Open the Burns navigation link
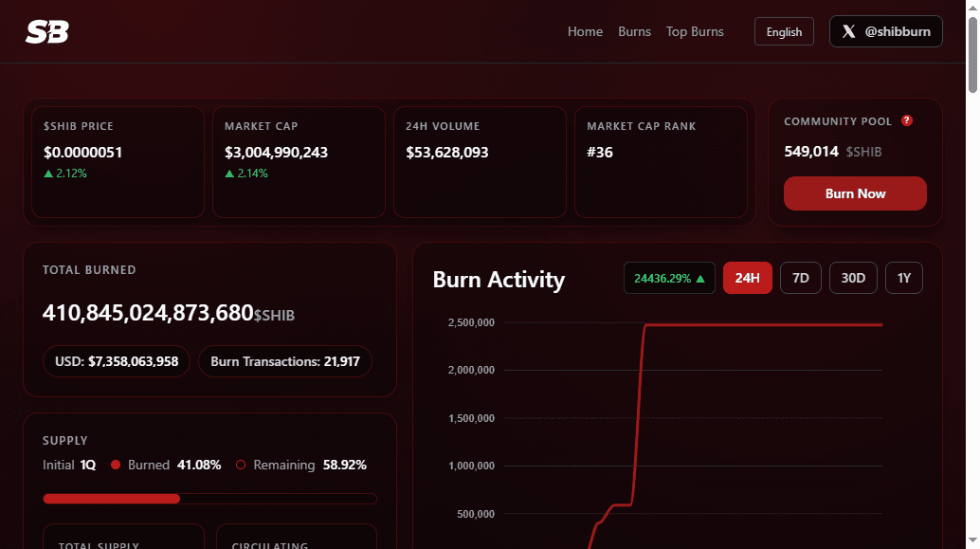Screen dimensions: 980x549 (634, 31)
